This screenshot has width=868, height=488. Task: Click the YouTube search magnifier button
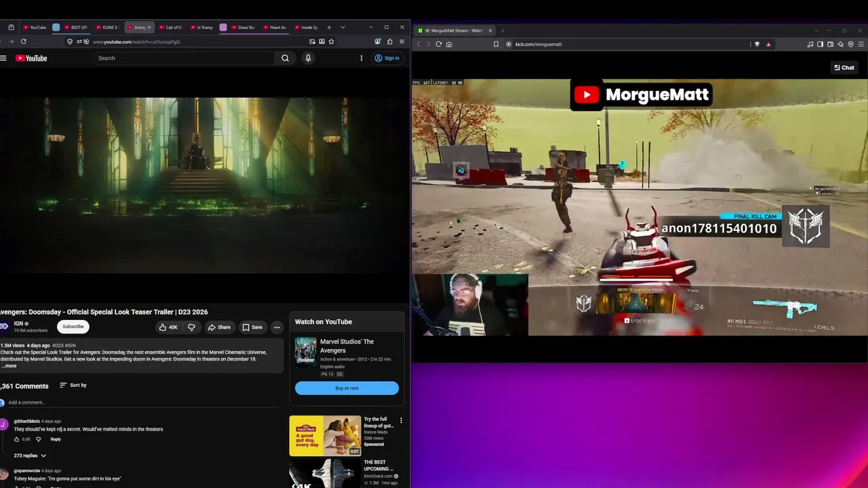[285, 58]
